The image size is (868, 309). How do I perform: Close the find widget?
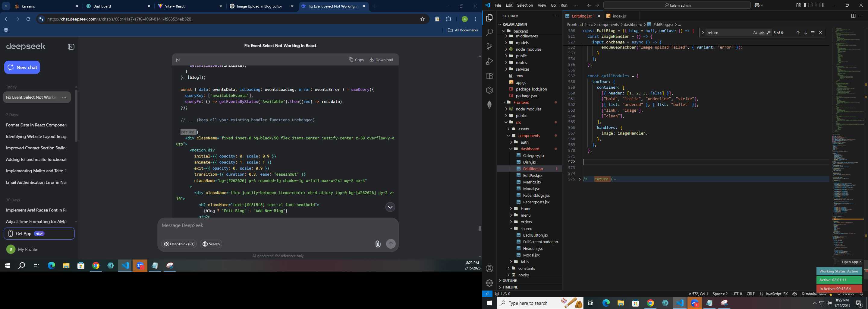pyautogui.click(x=820, y=33)
